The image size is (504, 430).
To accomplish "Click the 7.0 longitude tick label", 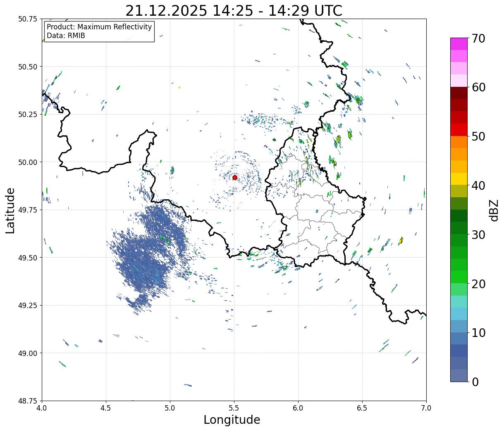I will coord(426,408).
